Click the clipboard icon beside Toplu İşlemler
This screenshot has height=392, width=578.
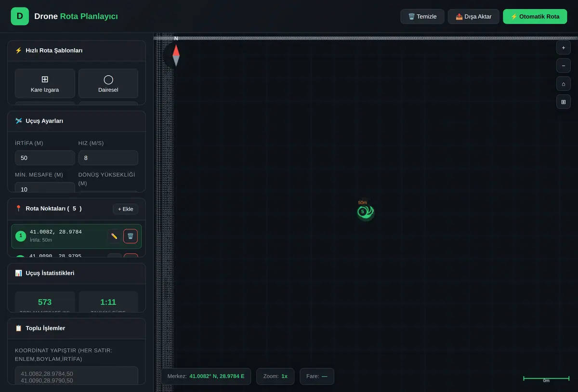pos(18,328)
